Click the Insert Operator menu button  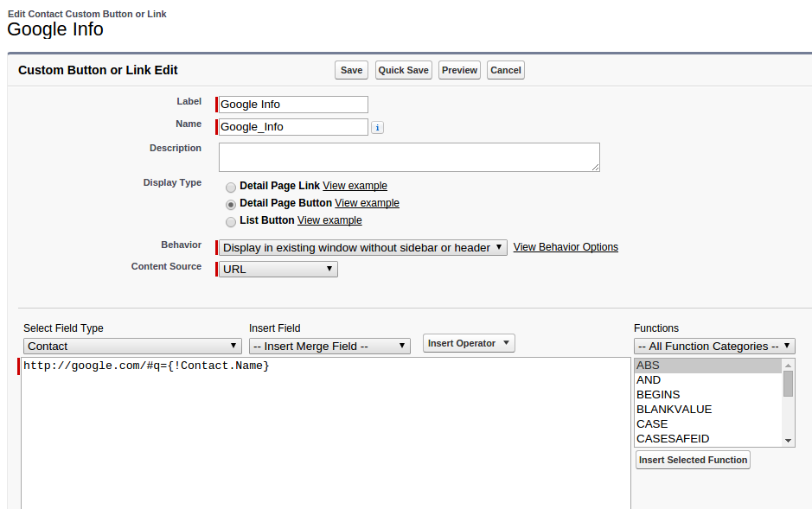470,343
